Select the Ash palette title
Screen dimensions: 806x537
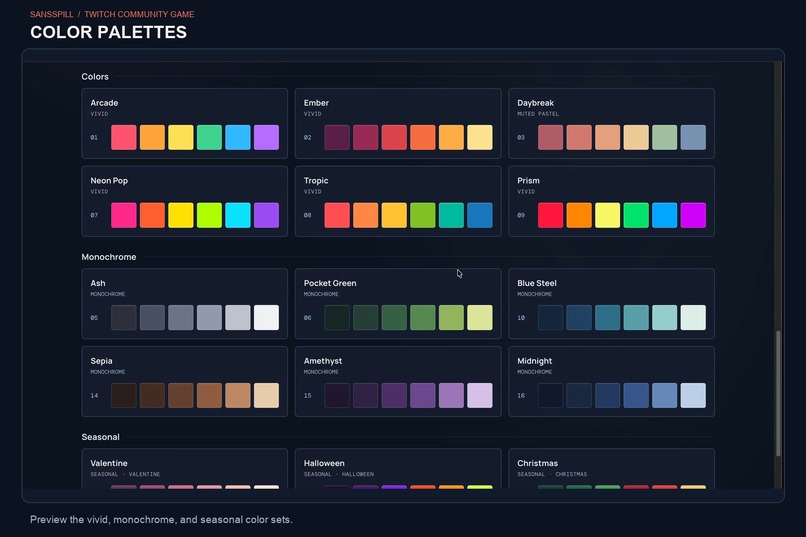(x=98, y=283)
